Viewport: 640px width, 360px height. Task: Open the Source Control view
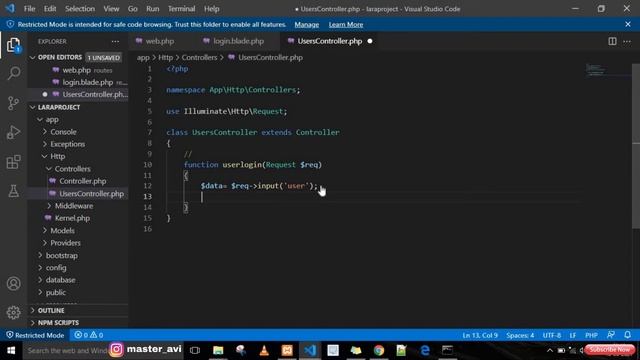13,103
